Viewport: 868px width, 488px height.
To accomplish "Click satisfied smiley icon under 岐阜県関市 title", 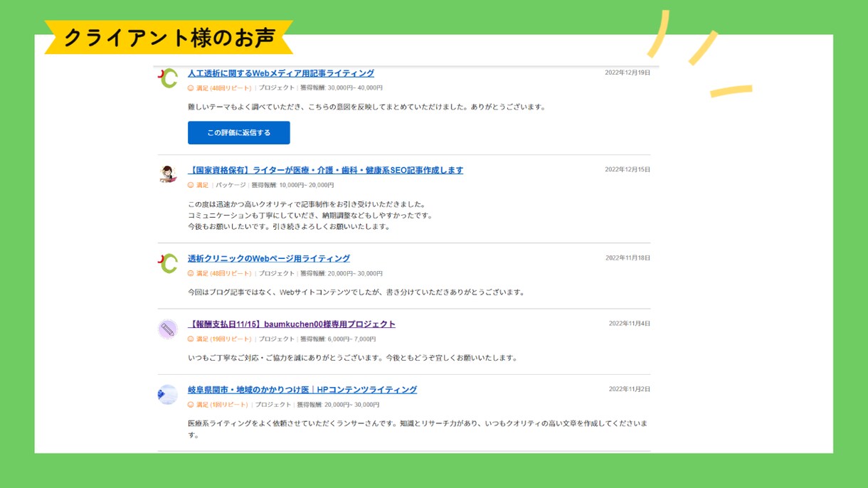I will coord(191,405).
